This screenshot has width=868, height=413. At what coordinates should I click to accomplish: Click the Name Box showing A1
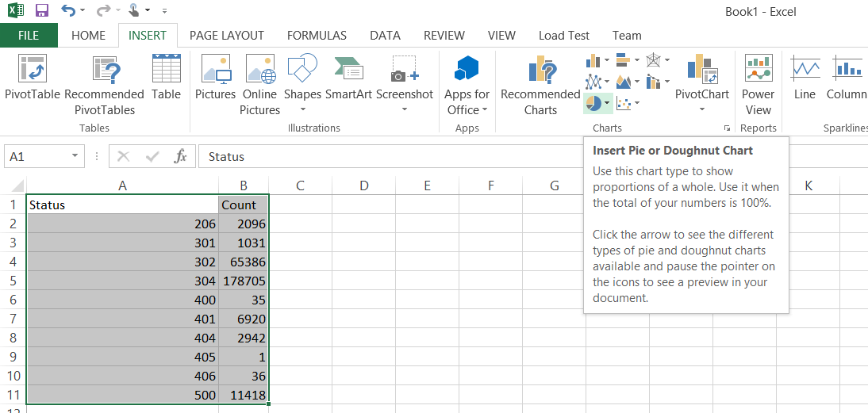[37, 156]
